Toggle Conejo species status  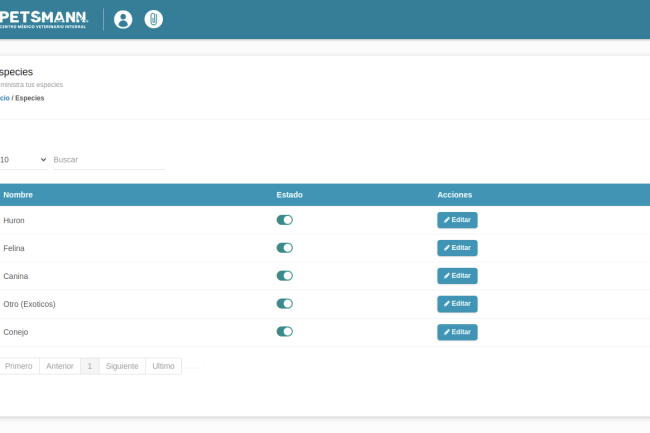click(284, 332)
